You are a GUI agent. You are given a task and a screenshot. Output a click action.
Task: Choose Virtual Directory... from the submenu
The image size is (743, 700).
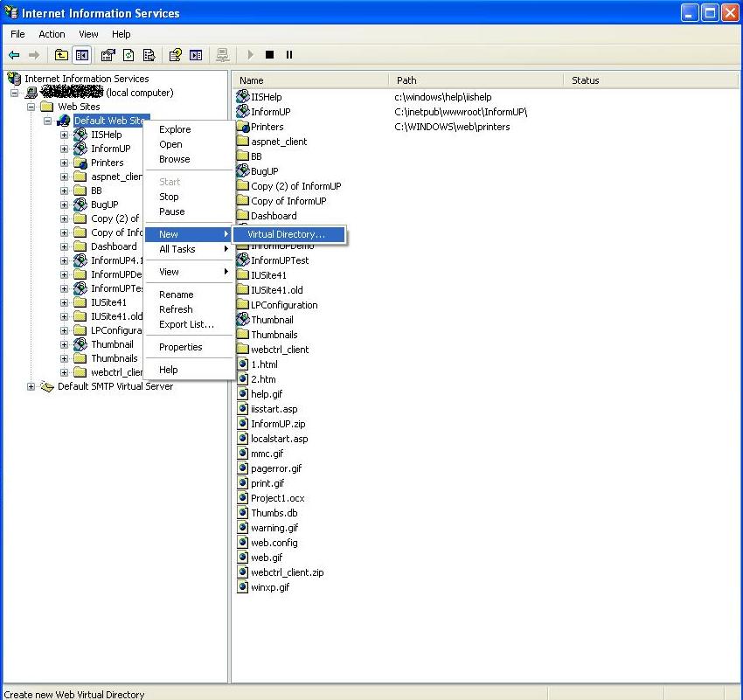(x=289, y=234)
